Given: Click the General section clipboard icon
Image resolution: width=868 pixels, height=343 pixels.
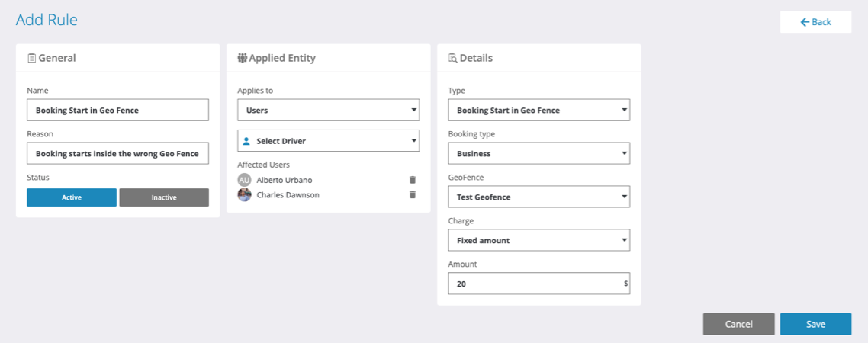Looking at the screenshot, I should click(x=31, y=58).
